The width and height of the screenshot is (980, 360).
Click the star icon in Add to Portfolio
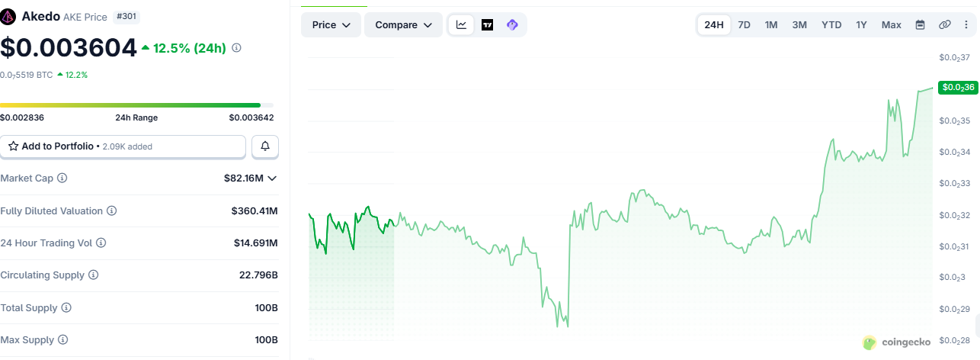click(13, 146)
